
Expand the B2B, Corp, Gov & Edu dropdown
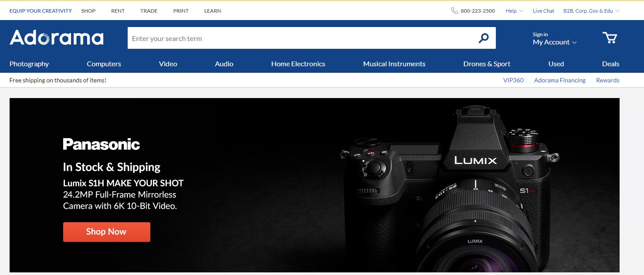[x=591, y=11]
